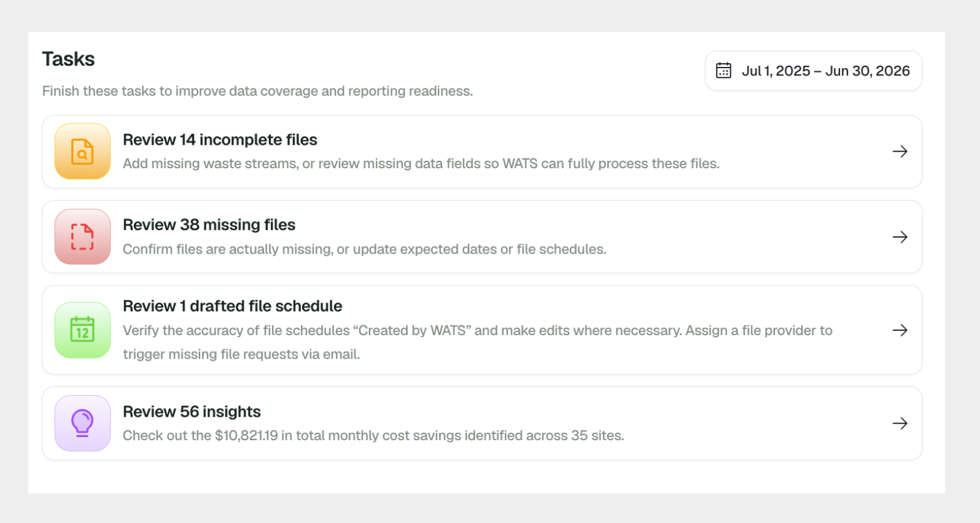980x523 pixels.
Task: Click the missing waste streams description text
Action: pyautogui.click(x=421, y=164)
